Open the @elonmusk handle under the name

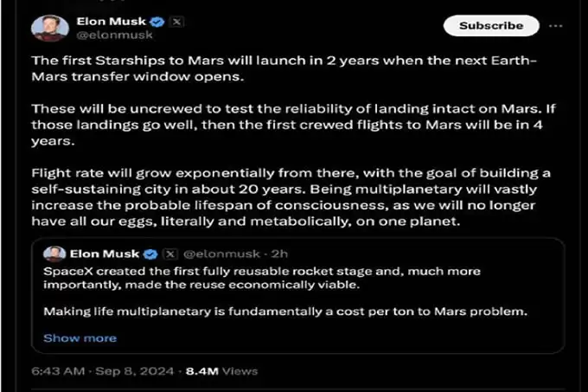point(114,35)
